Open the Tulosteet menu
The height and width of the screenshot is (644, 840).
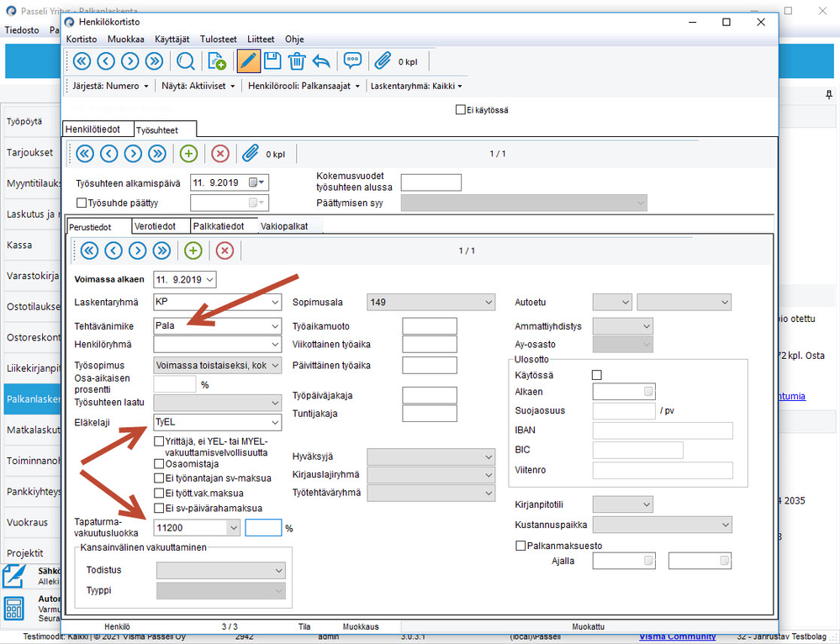(x=219, y=40)
